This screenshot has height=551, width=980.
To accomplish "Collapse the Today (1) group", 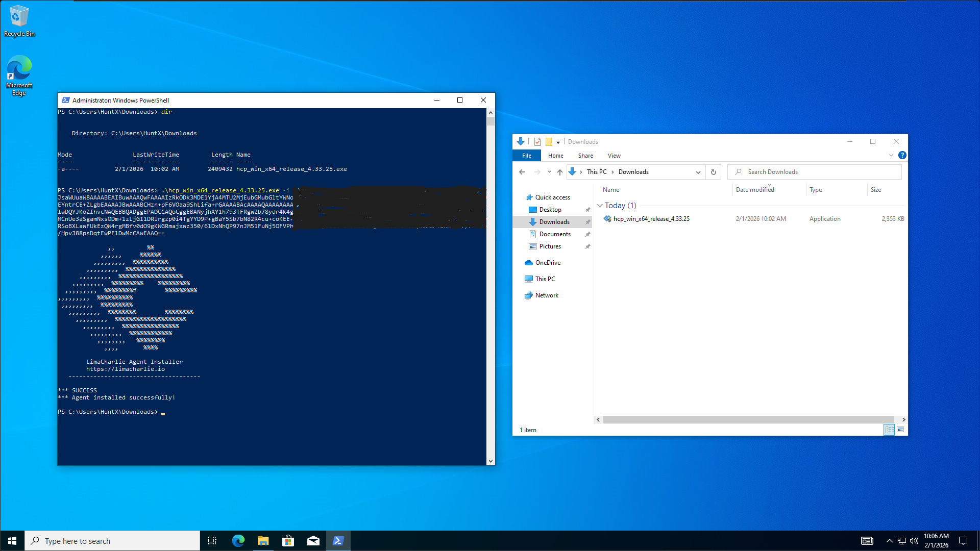I will [600, 206].
